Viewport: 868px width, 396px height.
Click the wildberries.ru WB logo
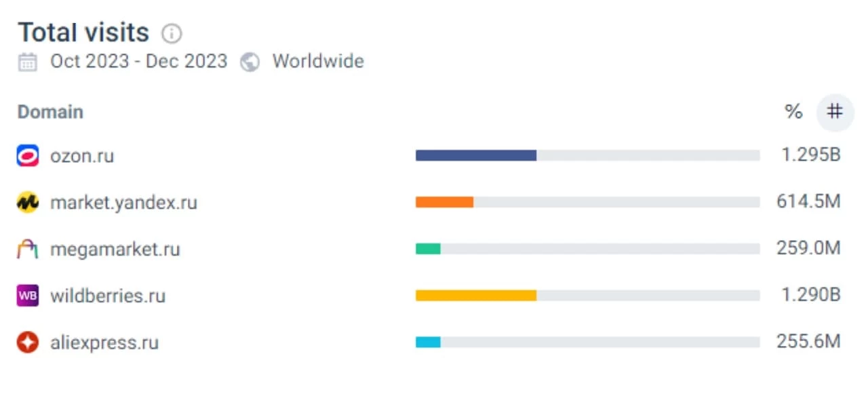pyautogui.click(x=28, y=296)
